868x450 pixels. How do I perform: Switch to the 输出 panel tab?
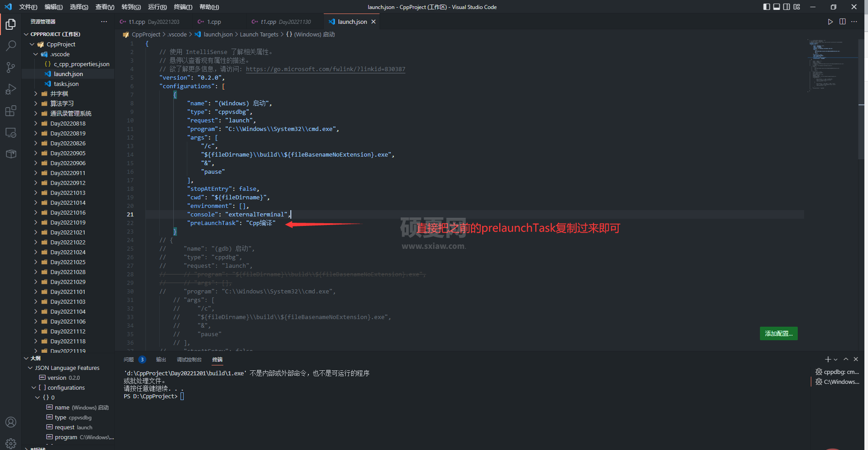(x=161, y=360)
